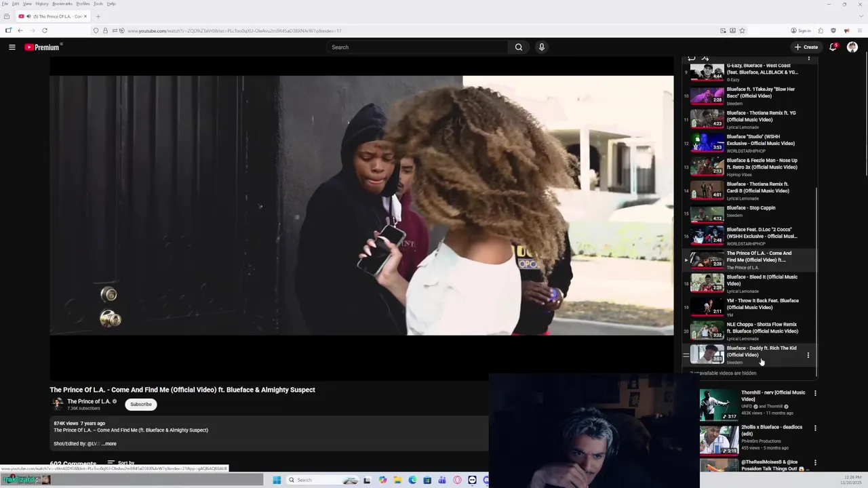Select Blueface Stop Cappin playlist video
This screenshot has width=868, height=488.
749,214
